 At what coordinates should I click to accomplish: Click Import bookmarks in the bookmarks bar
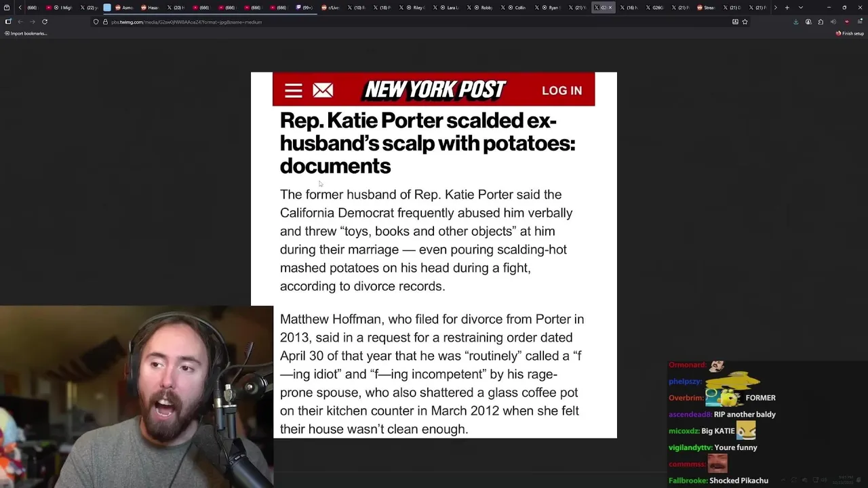(x=26, y=33)
